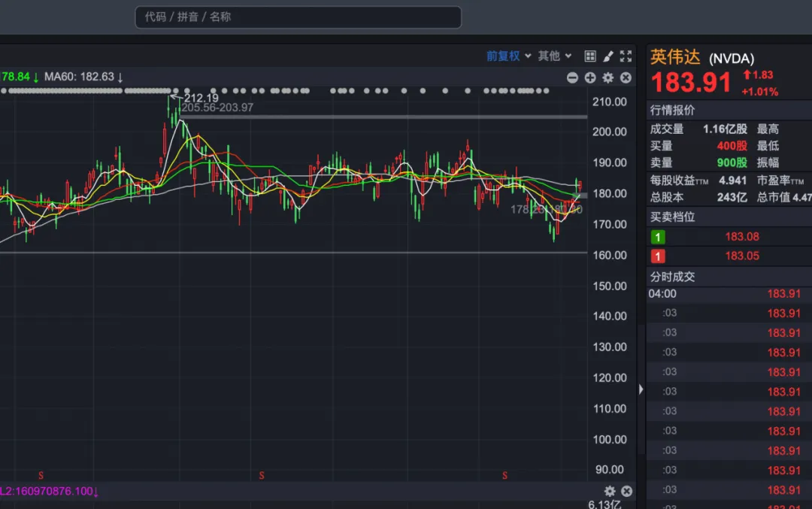Click the grid layout icon
Image resolution: width=812 pixels, height=509 pixels.
(590, 56)
